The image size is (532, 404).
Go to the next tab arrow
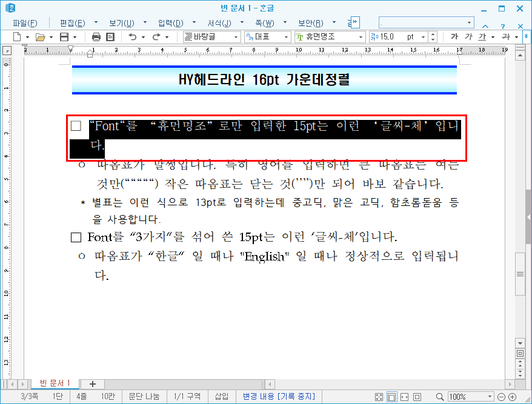pos(23,385)
